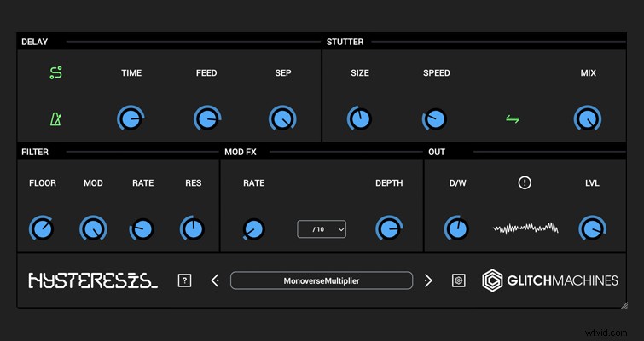Click the FLOOR label
This screenshot has width=644, height=341.
click(x=43, y=183)
